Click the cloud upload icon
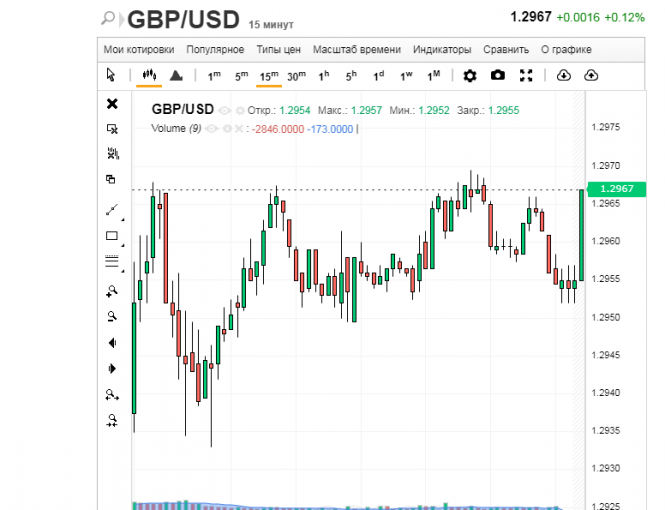The height and width of the screenshot is (510, 665). [x=591, y=75]
